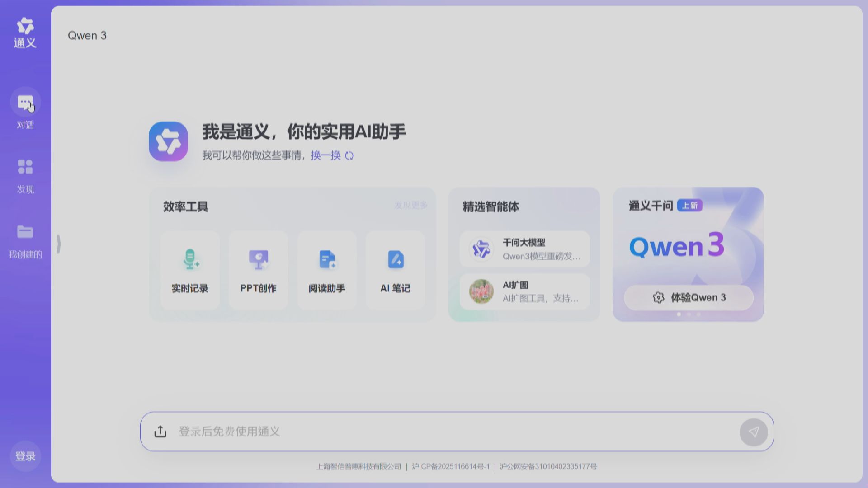Click the file upload icon in input bar

[x=160, y=432]
